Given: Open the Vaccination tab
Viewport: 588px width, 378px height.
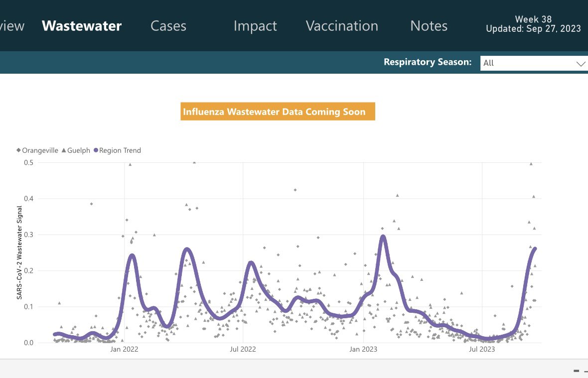Looking at the screenshot, I should [x=342, y=26].
